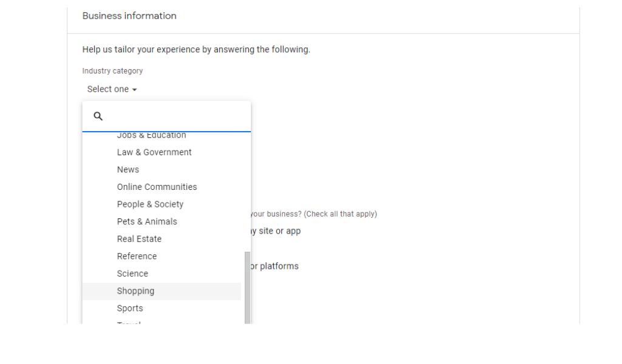Choose Reference from the industry list
Image resolution: width=622 pixels, height=364 pixels.
[x=137, y=256]
